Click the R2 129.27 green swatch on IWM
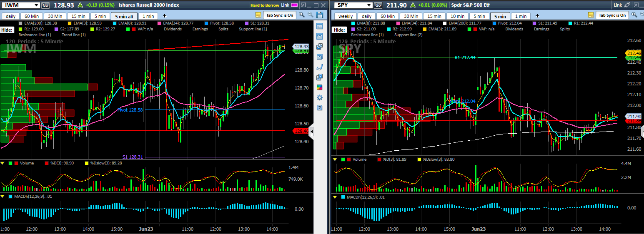The height and width of the screenshot is (234, 644). click(92, 29)
